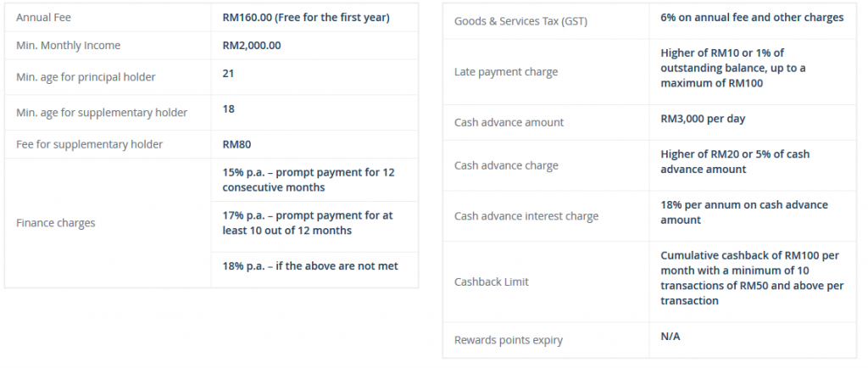Viewport: 868px width, 368px height.
Task: Select the 6% on annual fee text
Action: [752, 18]
